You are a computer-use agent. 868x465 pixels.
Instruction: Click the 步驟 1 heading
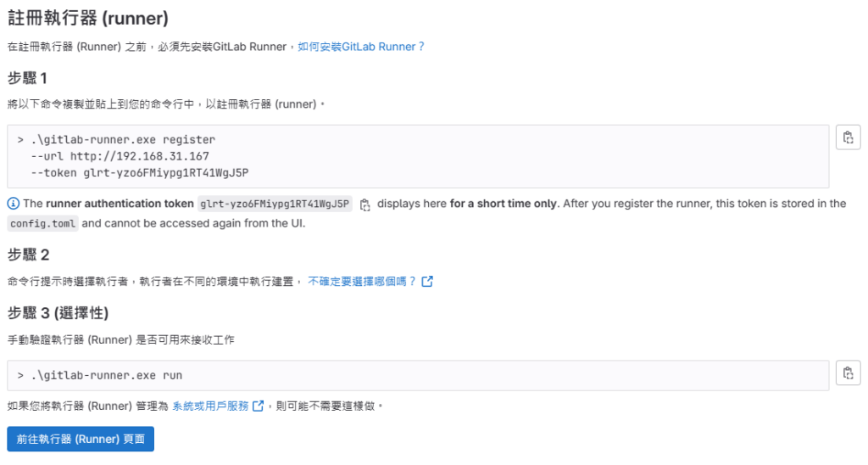tap(27, 78)
